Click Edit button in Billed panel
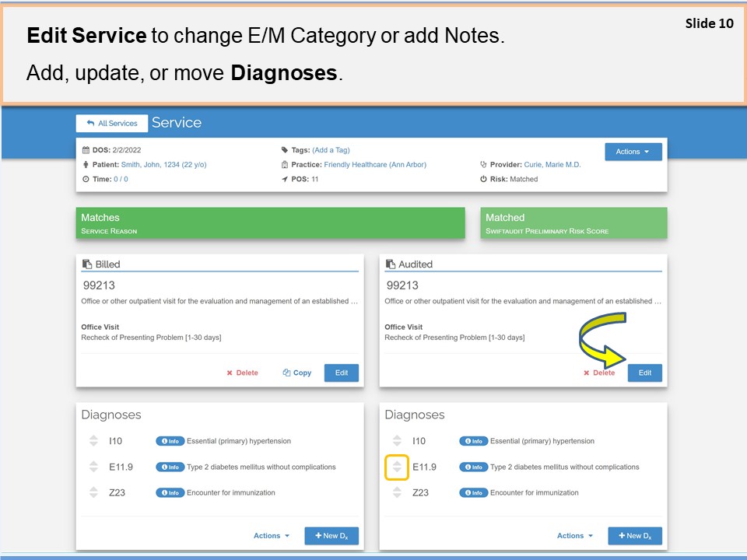Viewport: 747px width, 560px height. pos(341,373)
